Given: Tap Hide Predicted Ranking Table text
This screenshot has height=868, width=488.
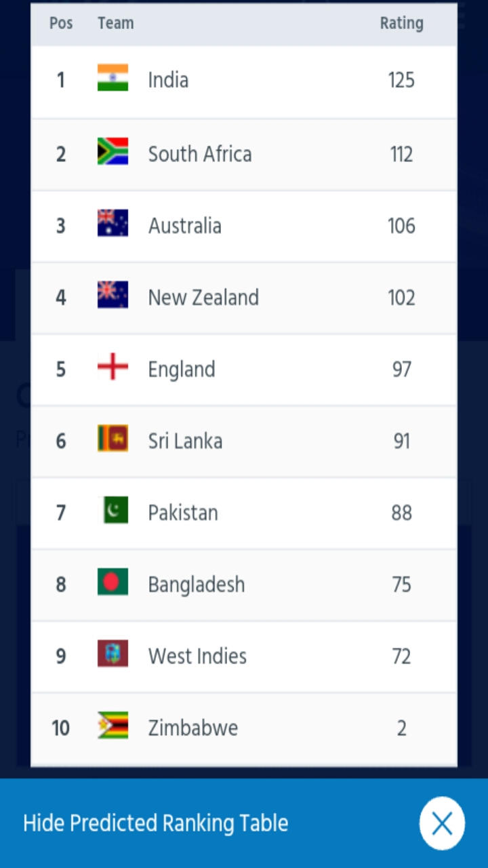Looking at the screenshot, I should tap(156, 823).
